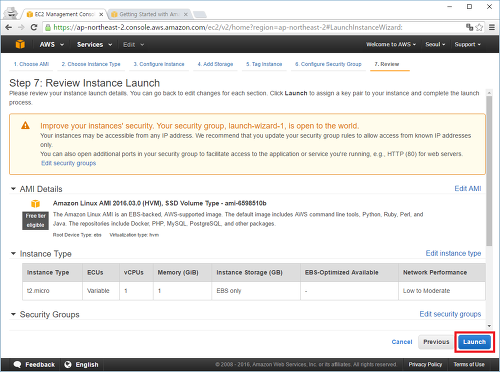Close the EC2 Management Console tab
Image resolution: width=500 pixels, height=372 pixels.
click(x=101, y=14)
